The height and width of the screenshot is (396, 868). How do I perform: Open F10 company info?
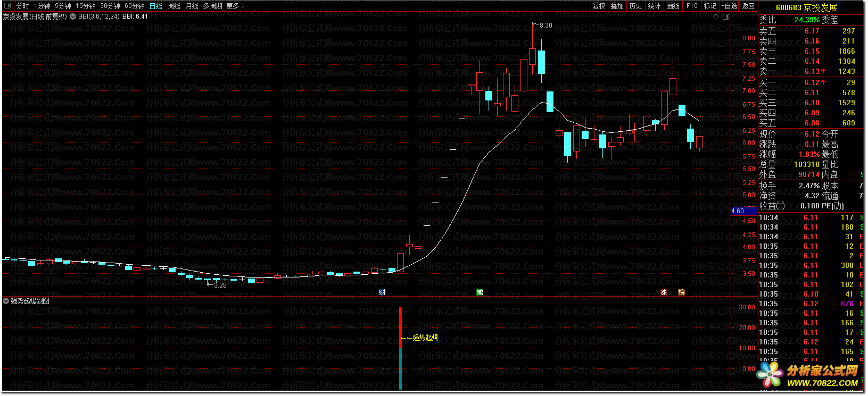click(x=692, y=6)
